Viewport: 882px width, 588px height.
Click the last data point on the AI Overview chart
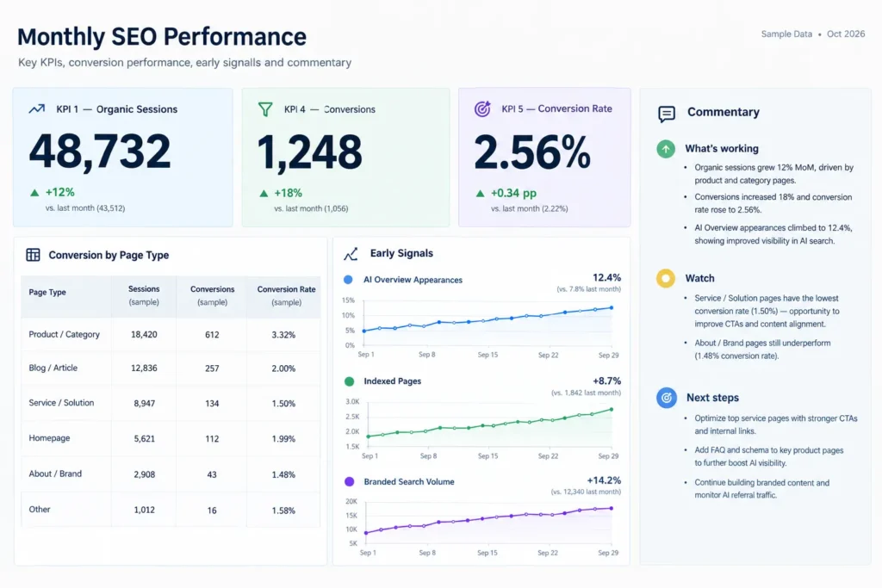[x=612, y=308]
